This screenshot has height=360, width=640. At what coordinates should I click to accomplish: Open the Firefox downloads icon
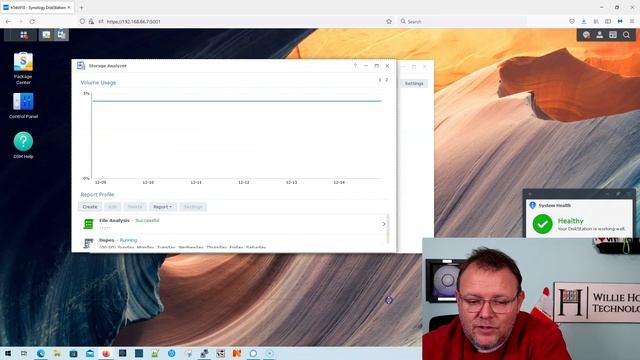584,21
